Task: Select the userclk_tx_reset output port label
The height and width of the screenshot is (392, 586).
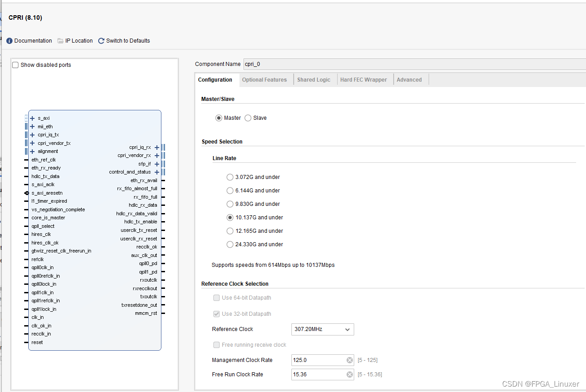Action: coord(139,231)
